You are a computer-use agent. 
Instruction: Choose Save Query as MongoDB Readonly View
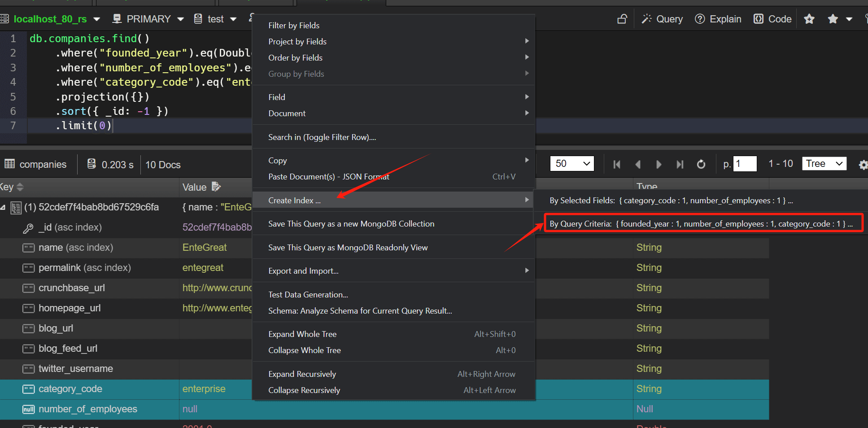pyautogui.click(x=394, y=248)
